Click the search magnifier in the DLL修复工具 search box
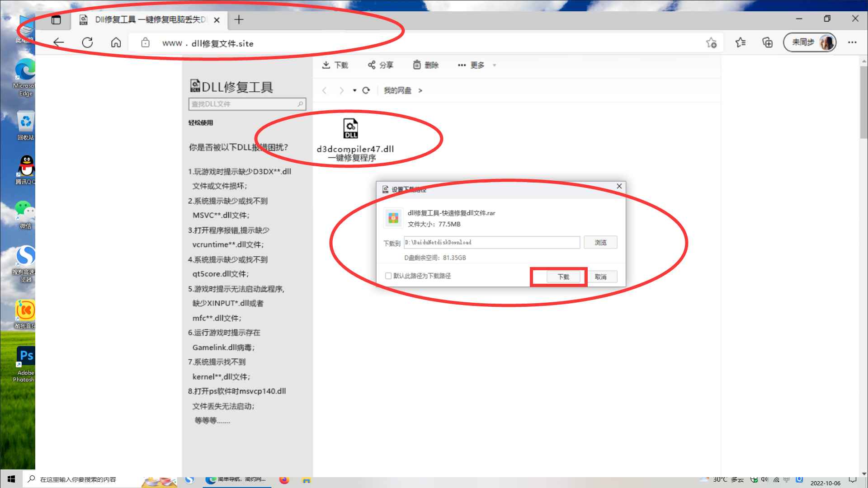The image size is (868, 488). [300, 104]
